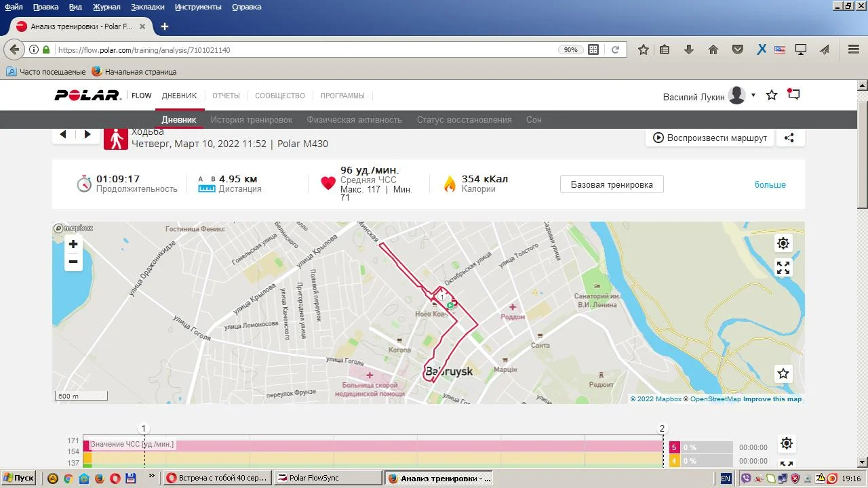The width and height of the screenshot is (868, 488).
Task: Zoom out the map with minus button
Action: [73, 262]
